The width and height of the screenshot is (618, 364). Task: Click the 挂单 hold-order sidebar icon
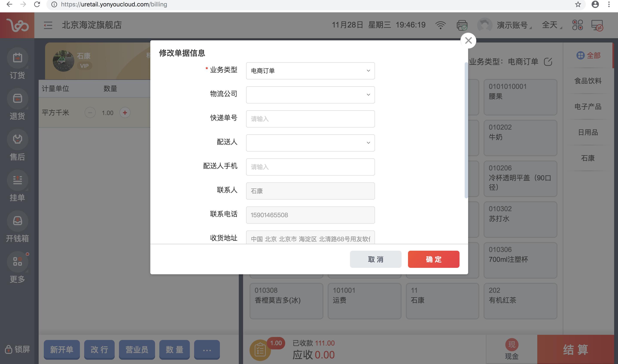coord(17,180)
